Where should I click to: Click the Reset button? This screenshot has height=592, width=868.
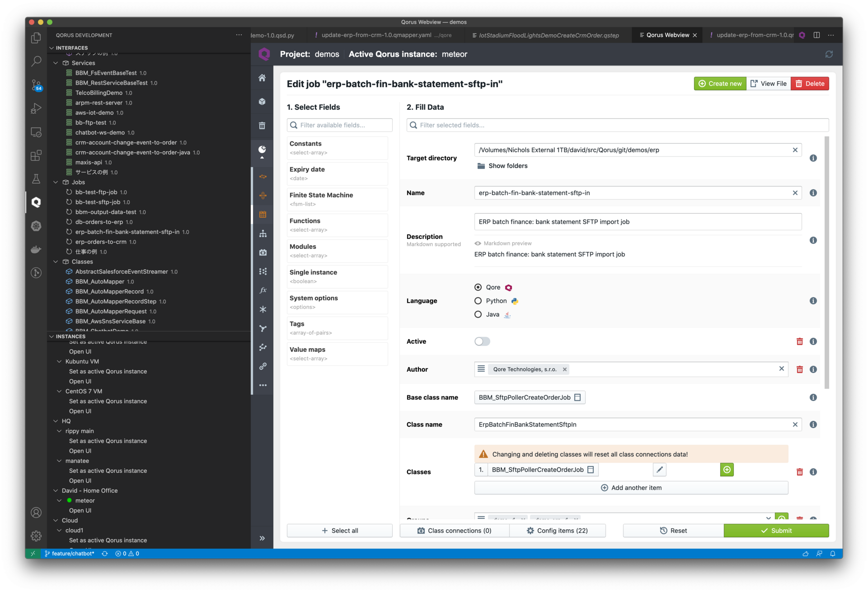pyautogui.click(x=673, y=531)
